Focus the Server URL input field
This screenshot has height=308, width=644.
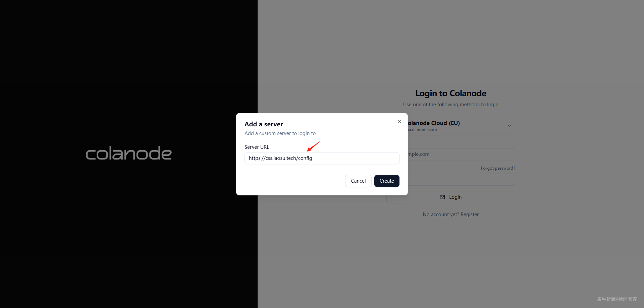(x=322, y=158)
